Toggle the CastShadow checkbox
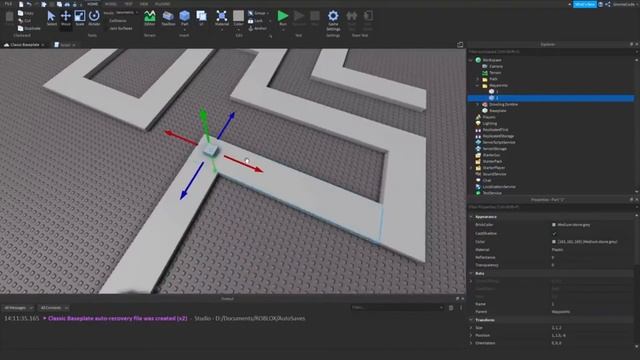640x360 pixels. click(554, 233)
